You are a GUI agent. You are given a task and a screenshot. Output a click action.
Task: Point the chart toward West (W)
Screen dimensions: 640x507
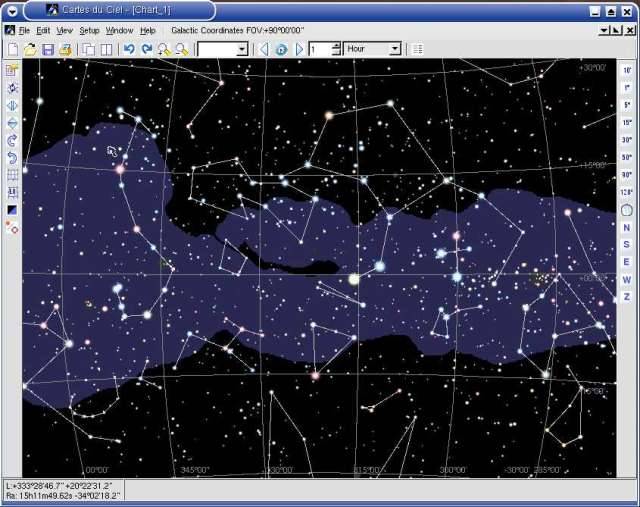pos(627,280)
